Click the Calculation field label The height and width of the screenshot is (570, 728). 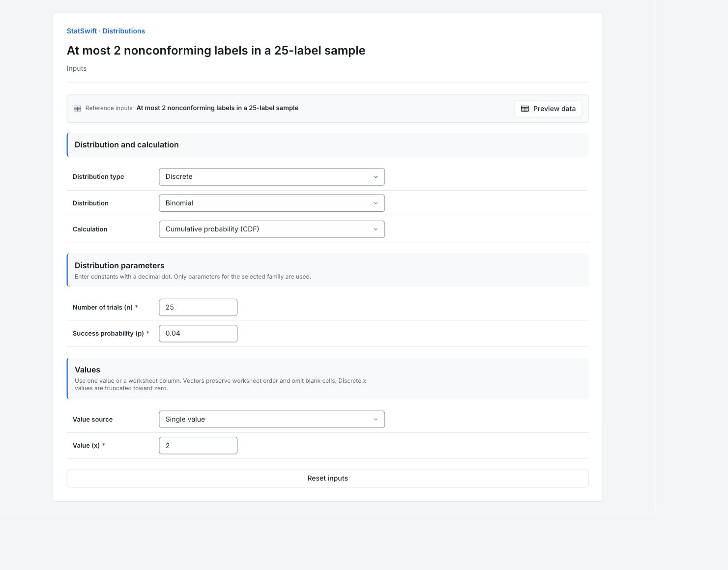point(90,229)
